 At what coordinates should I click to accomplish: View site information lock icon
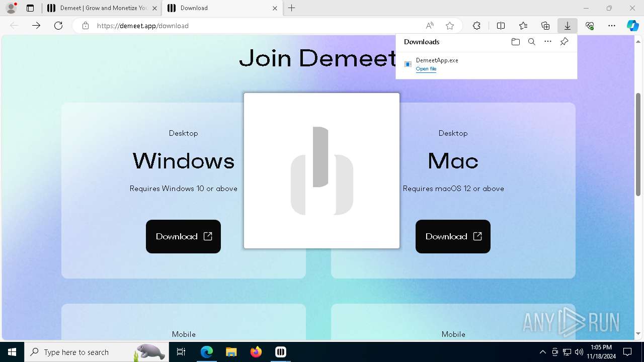point(86,26)
